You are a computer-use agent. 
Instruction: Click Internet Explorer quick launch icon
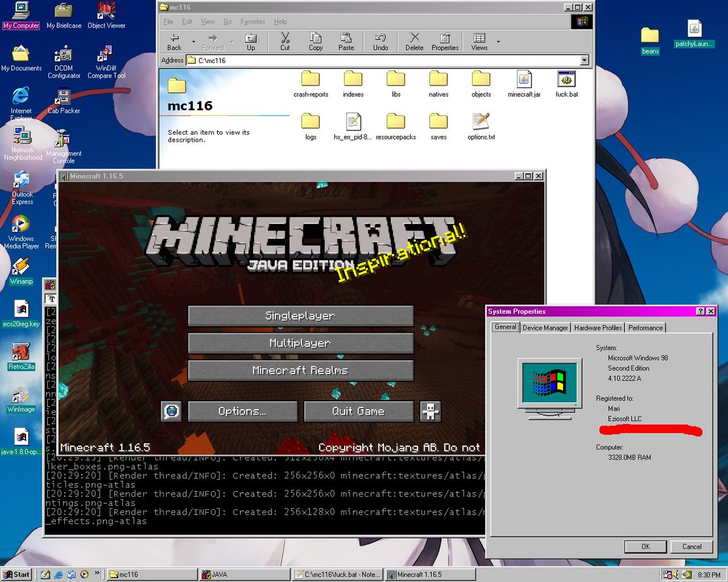click(58, 574)
